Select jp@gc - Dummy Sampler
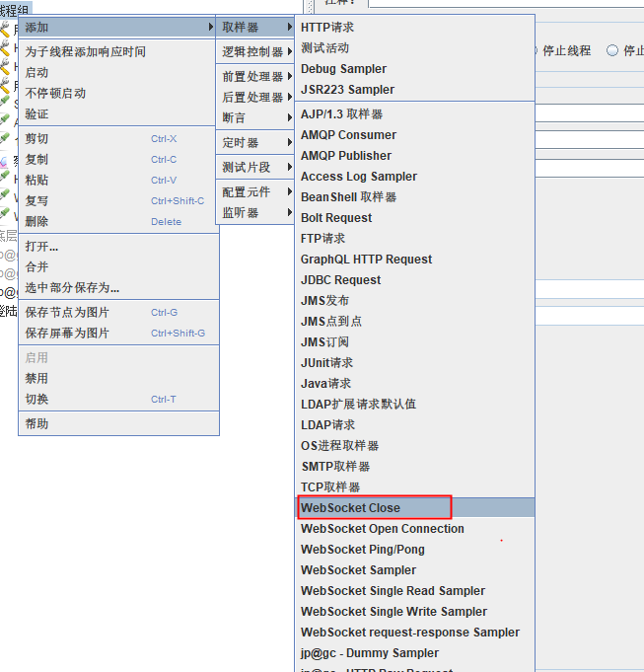This screenshot has height=672, width=644. click(x=369, y=653)
